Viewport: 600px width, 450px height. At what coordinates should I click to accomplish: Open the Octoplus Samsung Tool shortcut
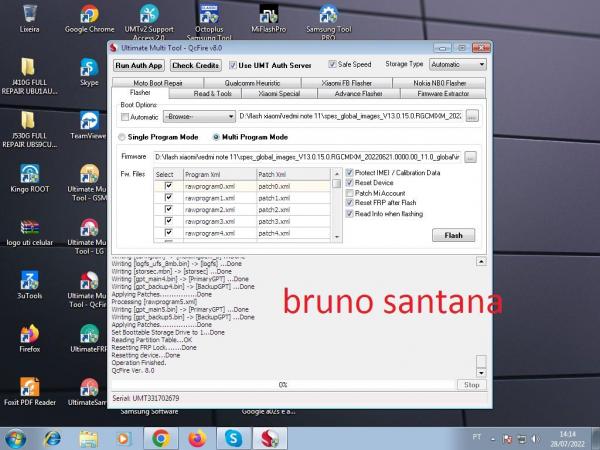[209, 21]
